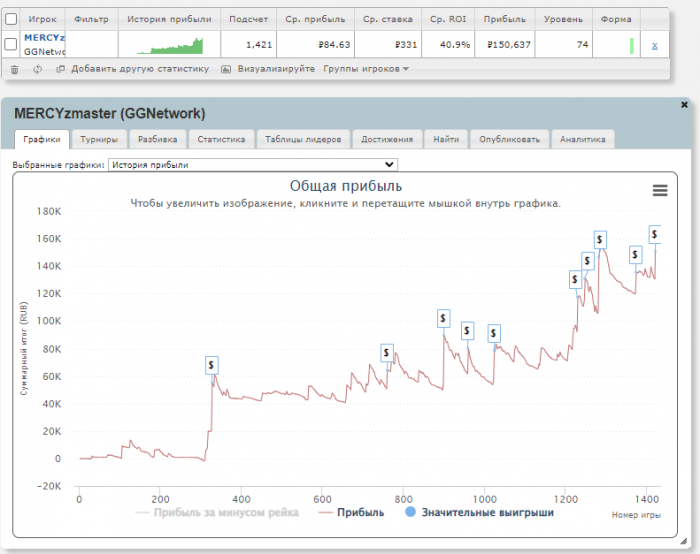Image resolution: width=700 pixels, height=554 pixels.
Task: Sort by the Игрок column header
Action: (x=42, y=19)
